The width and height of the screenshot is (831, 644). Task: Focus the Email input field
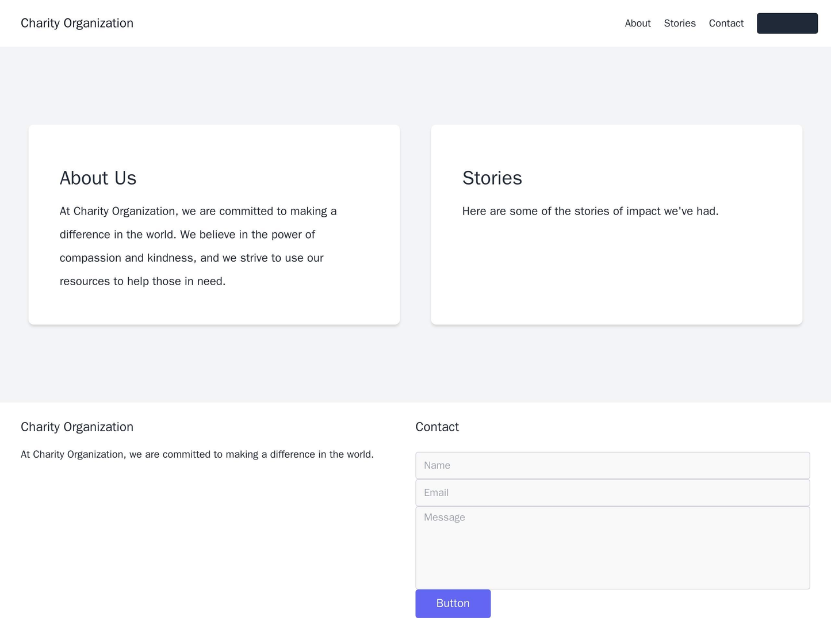coord(612,493)
